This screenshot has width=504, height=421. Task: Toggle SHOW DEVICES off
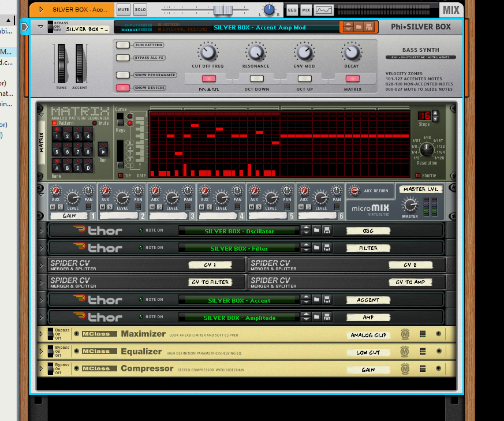[123, 88]
